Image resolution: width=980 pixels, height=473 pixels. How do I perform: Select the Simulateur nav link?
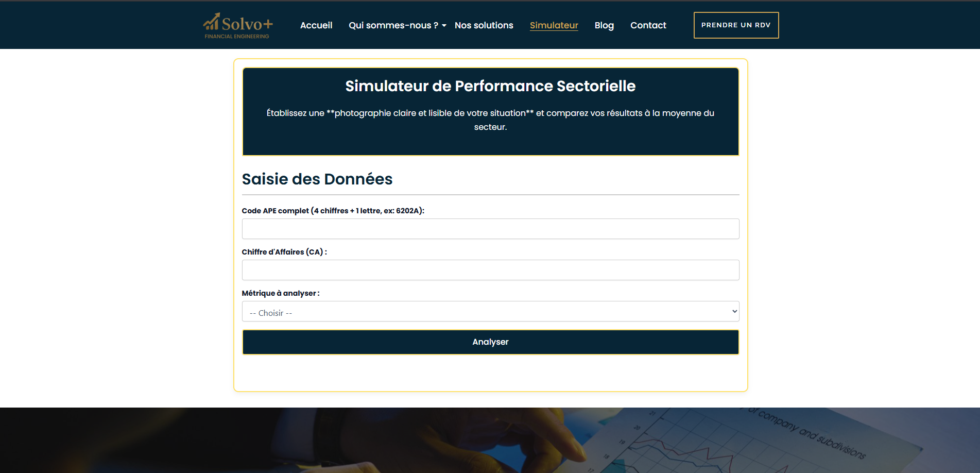tap(554, 25)
